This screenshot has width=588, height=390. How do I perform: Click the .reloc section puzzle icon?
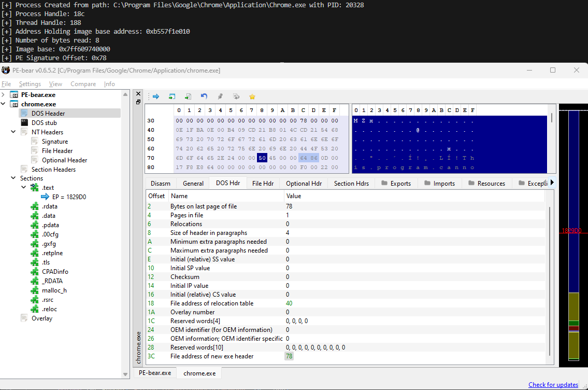pyautogui.click(x=35, y=309)
